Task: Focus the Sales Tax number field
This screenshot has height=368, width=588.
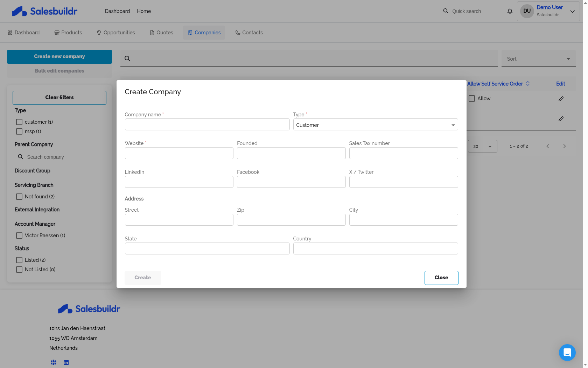Action: [404, 153]
